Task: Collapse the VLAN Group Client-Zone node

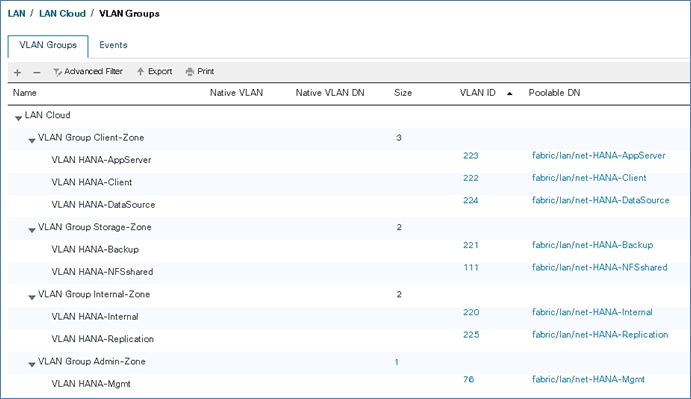Action: coord(32,140)
